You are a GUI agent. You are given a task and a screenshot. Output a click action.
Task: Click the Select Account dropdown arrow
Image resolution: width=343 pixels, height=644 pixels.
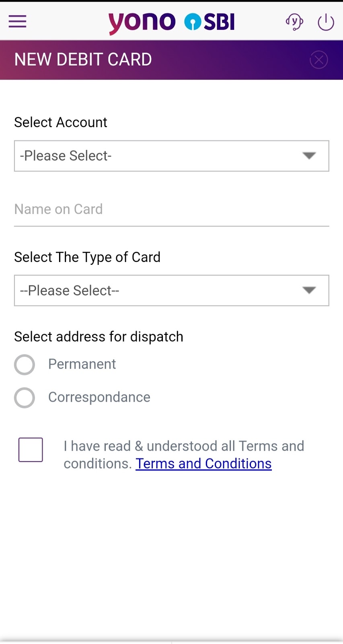[x=309, y=156]
